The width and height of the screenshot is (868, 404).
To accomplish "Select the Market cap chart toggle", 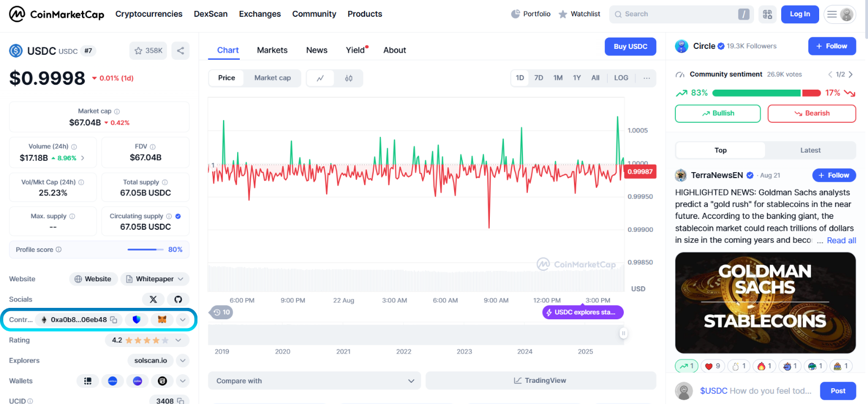I will click(x=272, y=78).
